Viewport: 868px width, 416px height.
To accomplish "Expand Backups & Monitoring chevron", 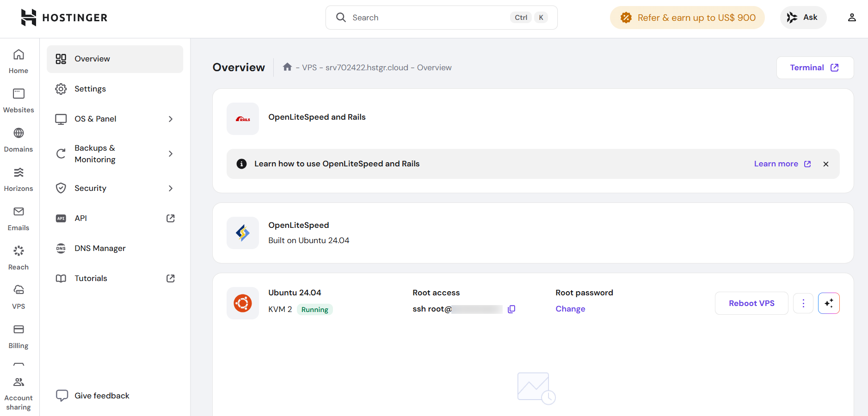I will tap(171, 153).
